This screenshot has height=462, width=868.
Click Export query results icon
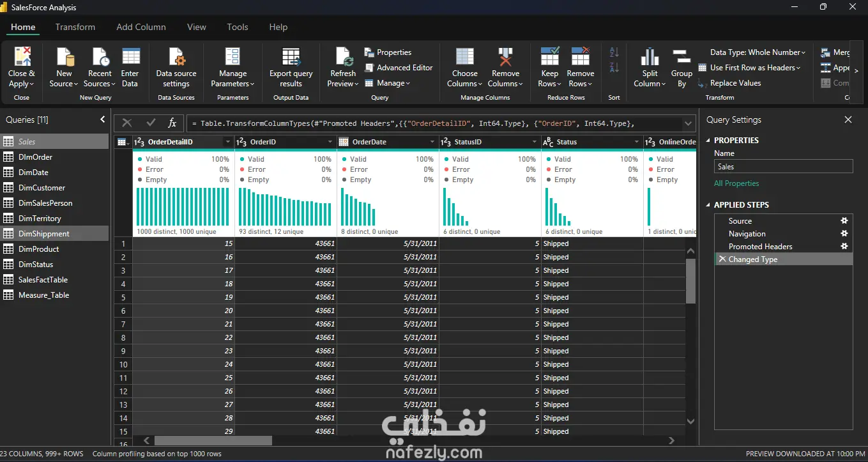(x=291, y=57)
